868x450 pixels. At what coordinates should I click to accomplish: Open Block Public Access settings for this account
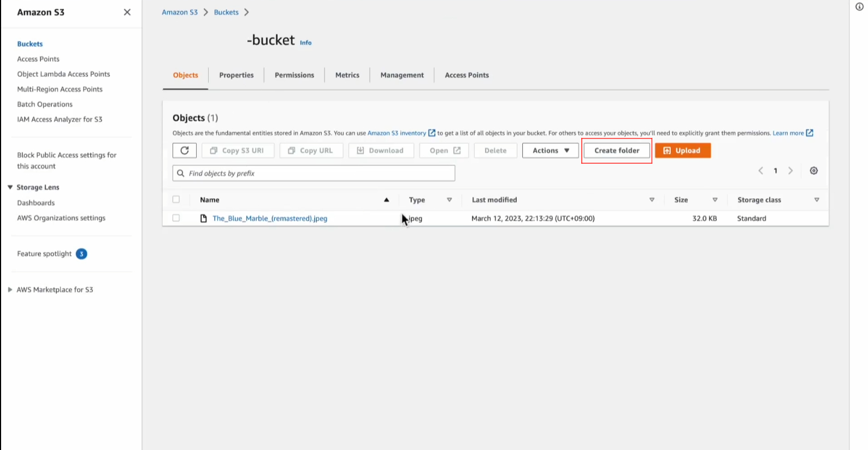[67, 161]
